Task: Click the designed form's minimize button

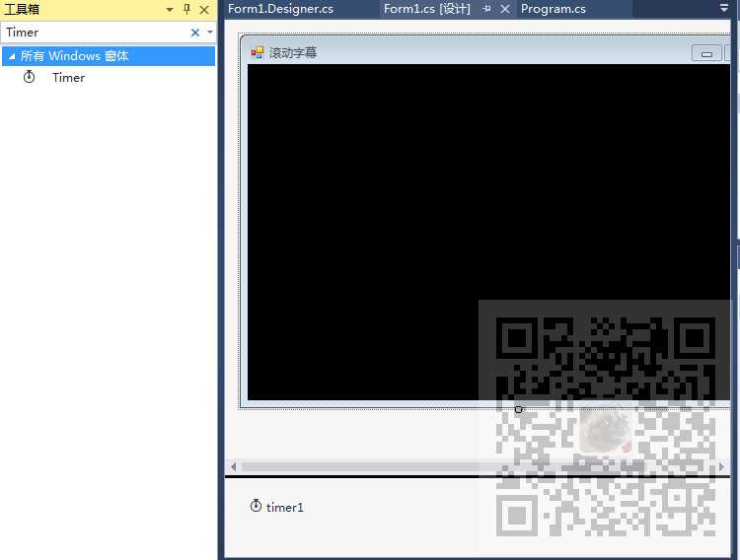Action: (706, 53)
